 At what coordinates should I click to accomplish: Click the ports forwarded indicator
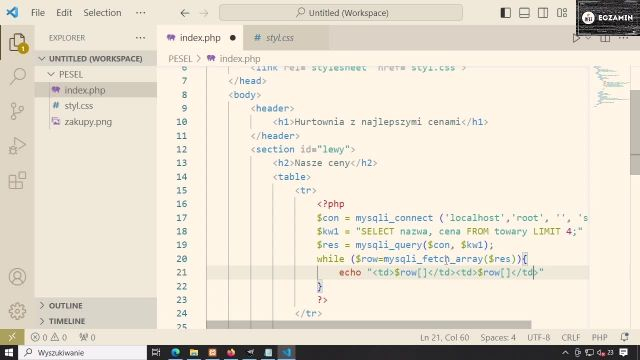pyautogui.click(x=87, y=337)
